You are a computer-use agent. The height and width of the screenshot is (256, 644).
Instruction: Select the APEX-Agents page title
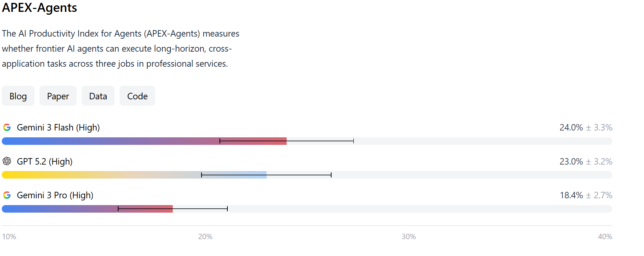pyautogui.click(x=40, y=8)
